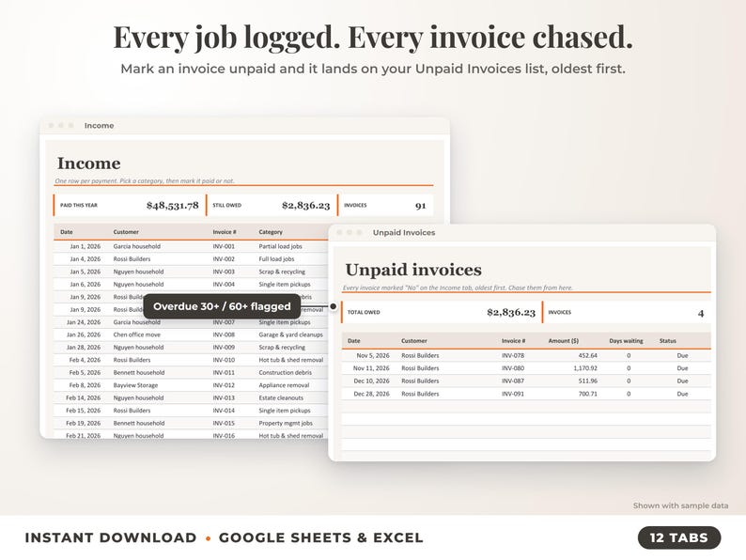Viewport: 746px width, 560px height.
Task: Select the 'Chen office move' customer cell
Action: (137, 334)
